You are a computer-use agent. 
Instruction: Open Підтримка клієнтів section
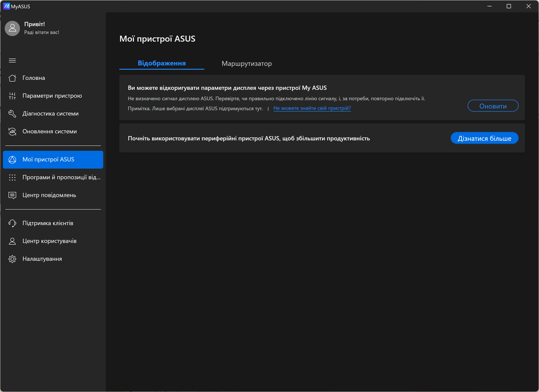(53, 223)
